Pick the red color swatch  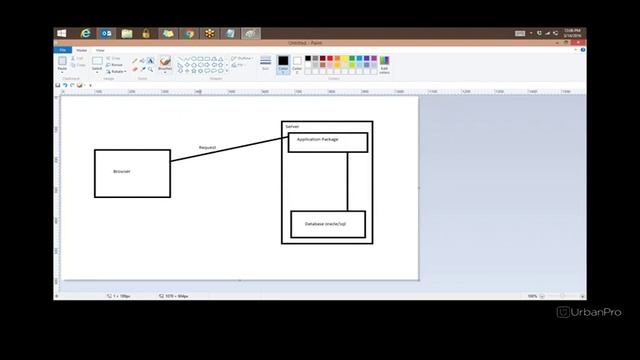pos(330,58)
